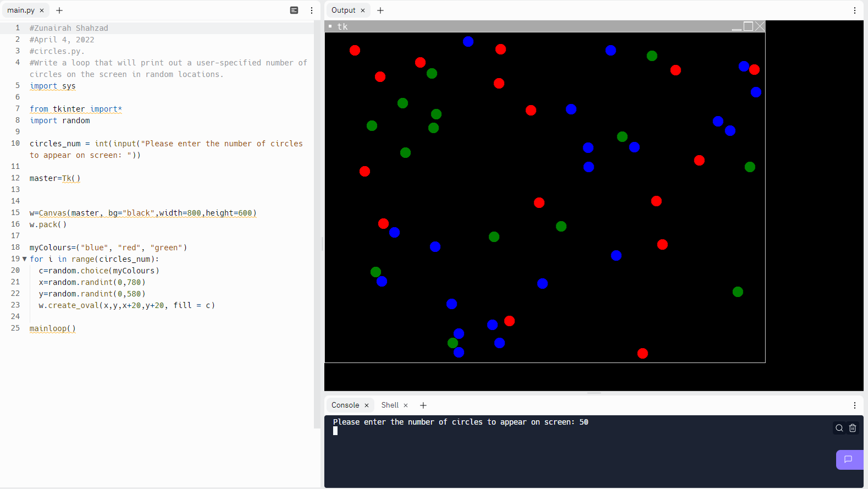Image resolution: width=868 pixels, height=489 pixels.
Task: Close the Console tab
Action: pyautogui.click(x=367, y=405)
